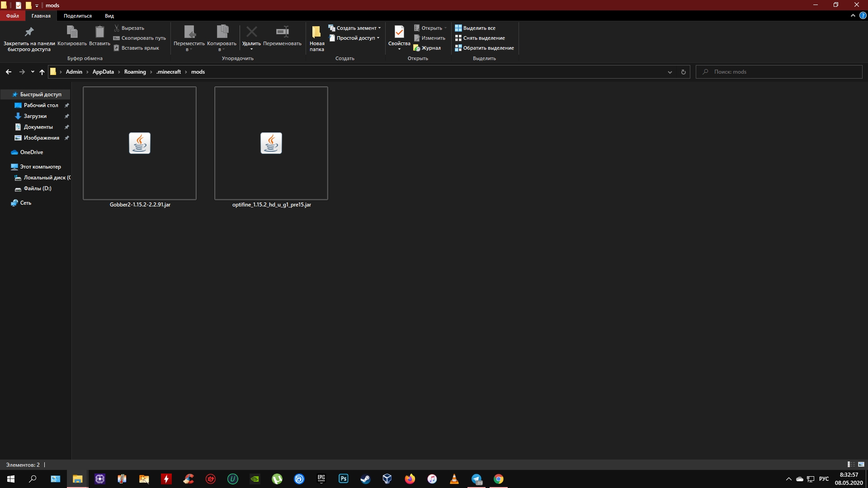
Task: Switch to the Вид ribbon tab
Action: pos(109,16)
